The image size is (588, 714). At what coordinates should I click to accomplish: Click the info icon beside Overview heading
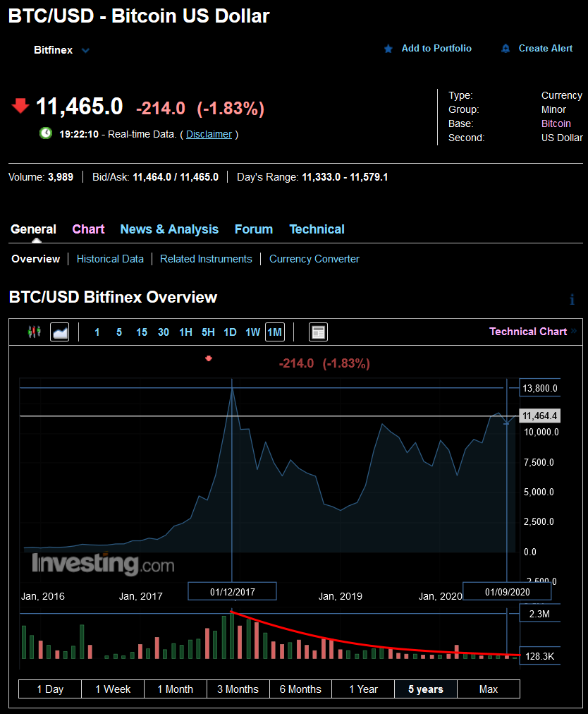[x=572, y=299]
